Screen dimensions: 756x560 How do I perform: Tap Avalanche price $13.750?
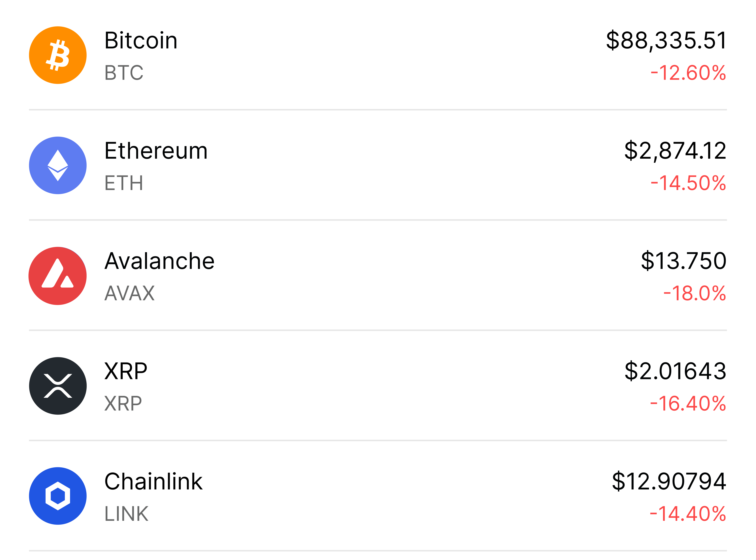(x=683, y=261)
